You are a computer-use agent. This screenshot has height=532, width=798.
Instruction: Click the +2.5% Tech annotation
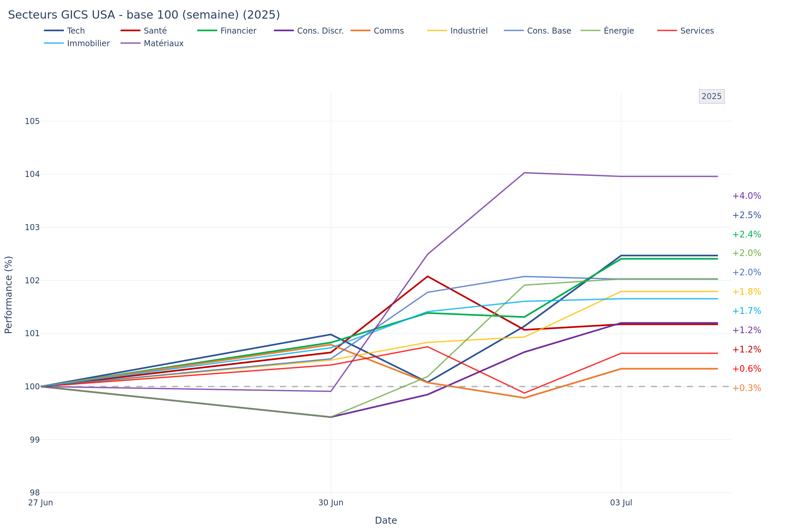746,215
